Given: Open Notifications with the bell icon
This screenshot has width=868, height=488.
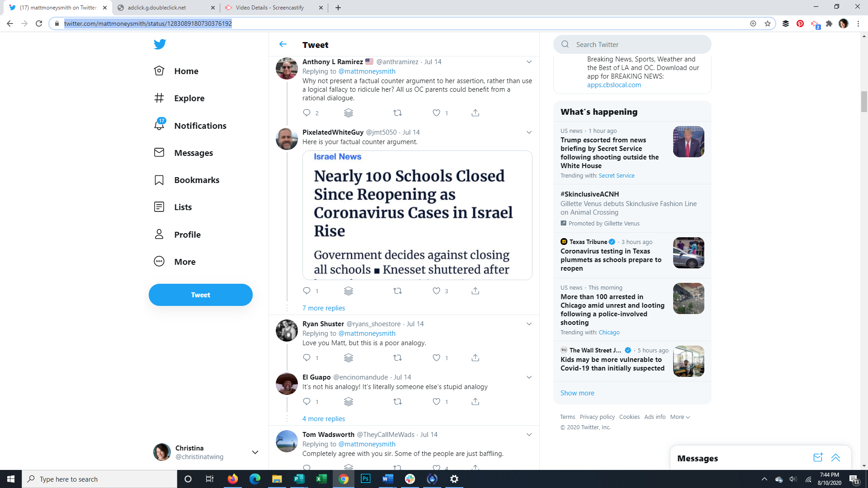Looking at the screenshot, I should pyautogui.click(x=159, y=125).
